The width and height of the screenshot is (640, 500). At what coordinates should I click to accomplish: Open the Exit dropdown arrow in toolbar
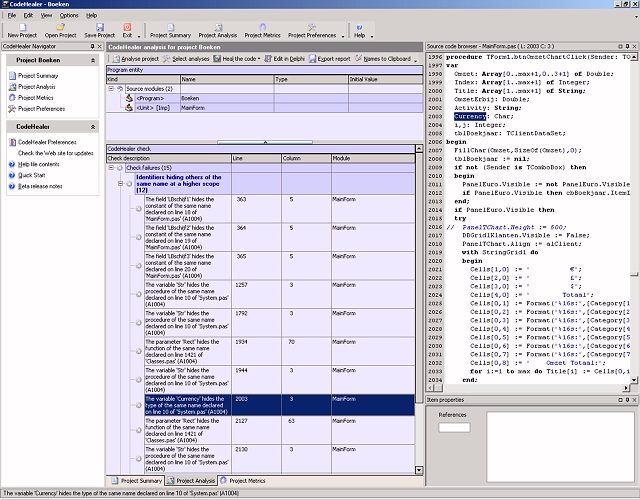pos(137,35)
